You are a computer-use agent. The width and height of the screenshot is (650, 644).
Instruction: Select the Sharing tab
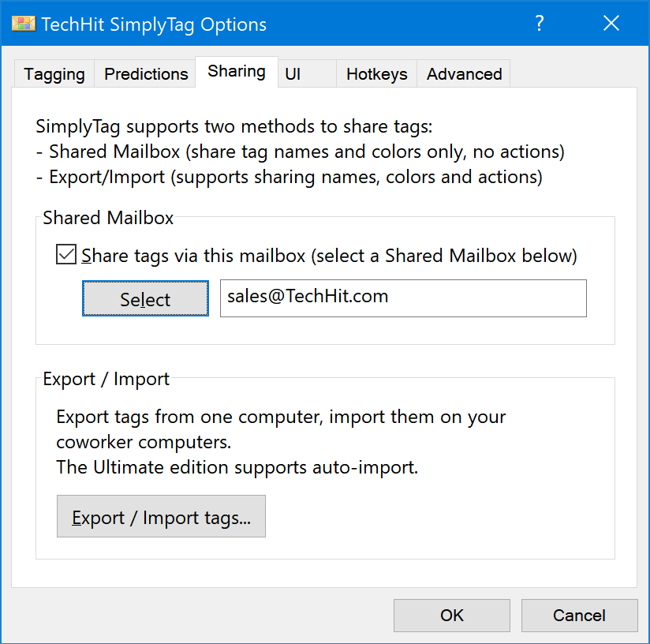tap(237, 72)
